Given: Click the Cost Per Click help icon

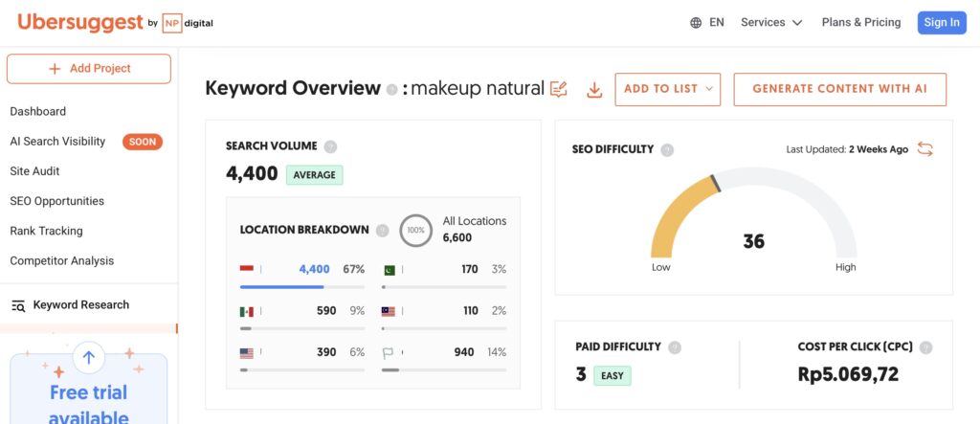Looking at the screenshot, I should (925, 347).
